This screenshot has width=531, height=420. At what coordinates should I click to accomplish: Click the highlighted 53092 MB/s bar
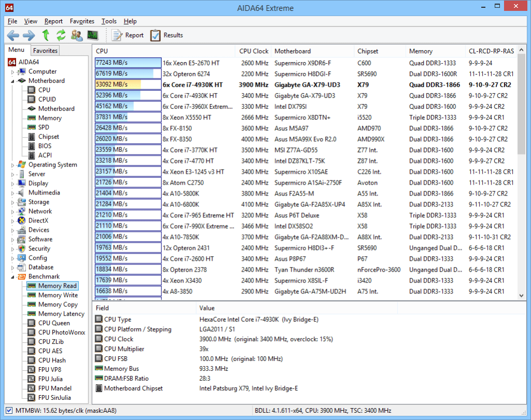pyautogui.click(x=128, y=85)
